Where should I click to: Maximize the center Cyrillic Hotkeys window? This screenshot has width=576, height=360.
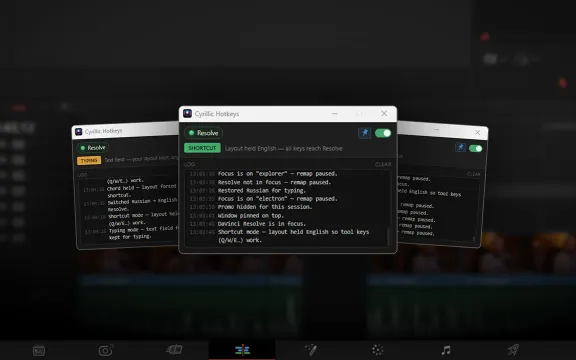pos(359,114)
